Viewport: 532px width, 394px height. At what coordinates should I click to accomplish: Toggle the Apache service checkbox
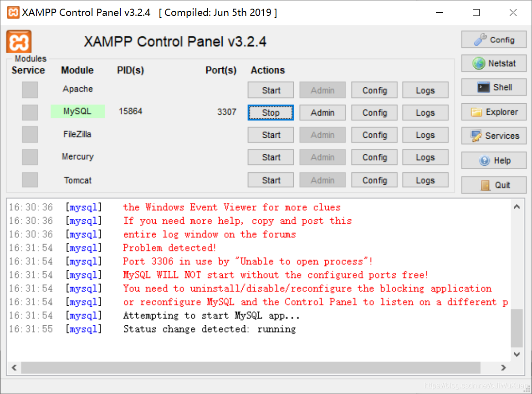pos(30,90)
